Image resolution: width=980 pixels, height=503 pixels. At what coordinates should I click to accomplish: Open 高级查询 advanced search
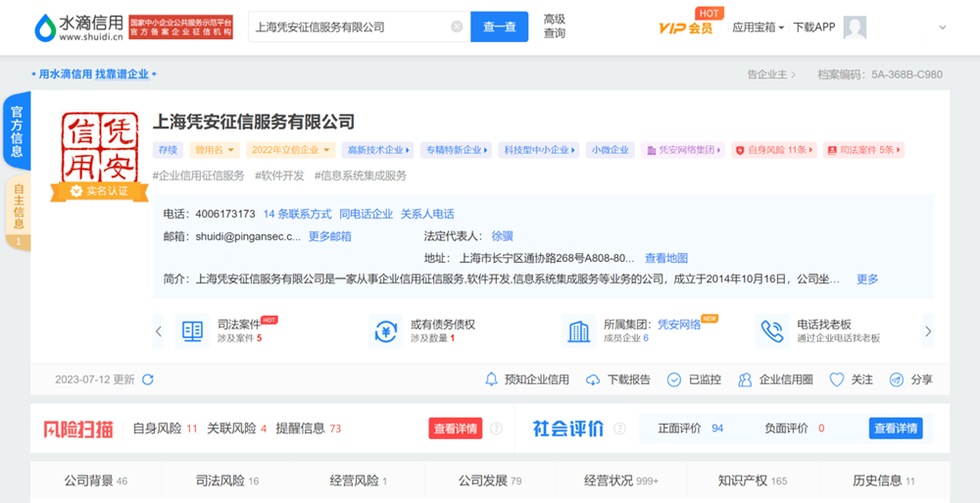click(555, 26)
